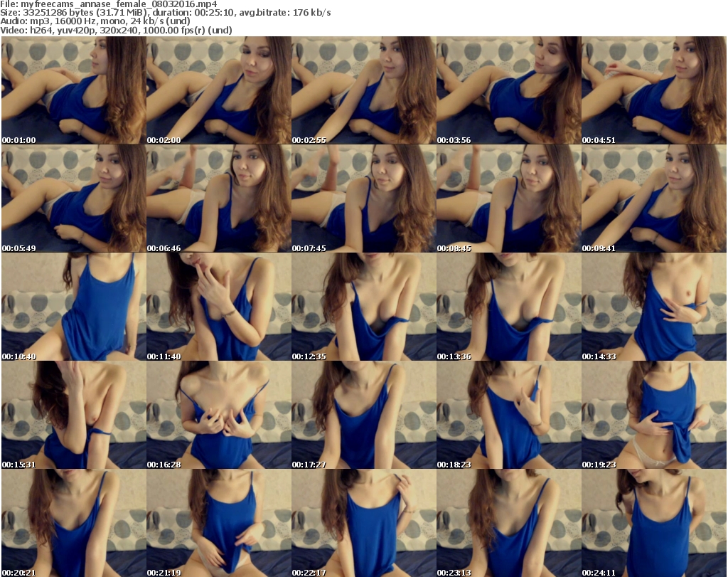Screen dimensions: 728x577
Task: Click the thumbnail timestamped 00:01:00
Action: click(74, 90)
